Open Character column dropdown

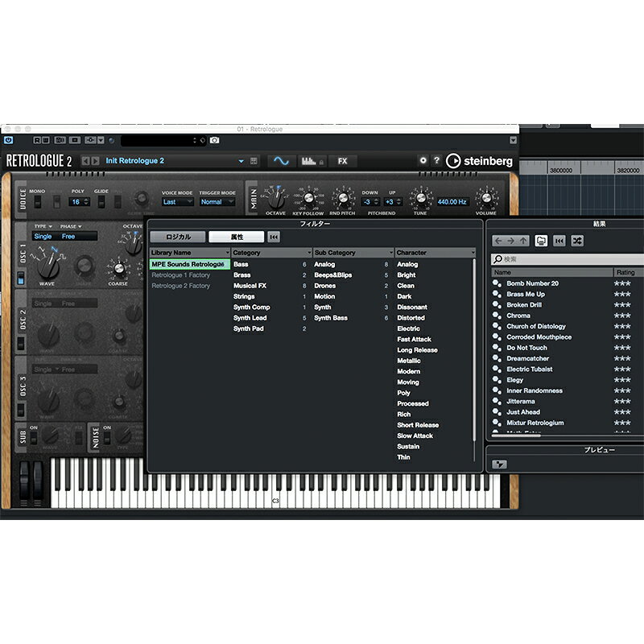tap(473, 253)
